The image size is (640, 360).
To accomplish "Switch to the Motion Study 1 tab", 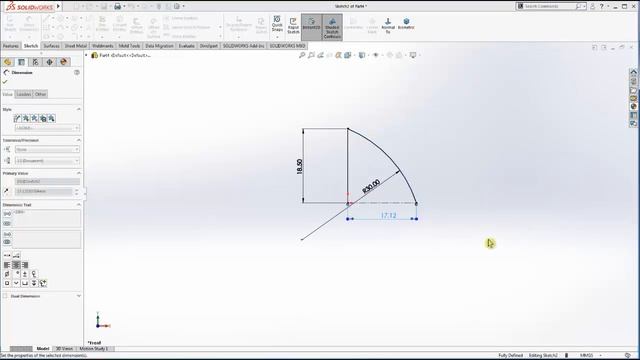I will [x=93, y=349].
